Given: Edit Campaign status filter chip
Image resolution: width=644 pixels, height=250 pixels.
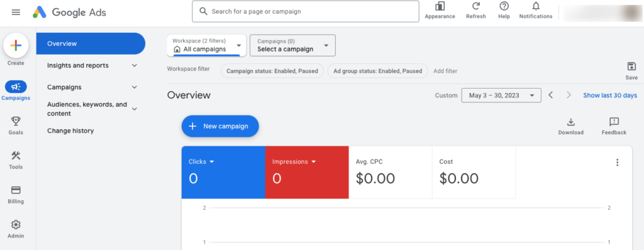Looking at the screenshot, I should click(x=272, y=71).
